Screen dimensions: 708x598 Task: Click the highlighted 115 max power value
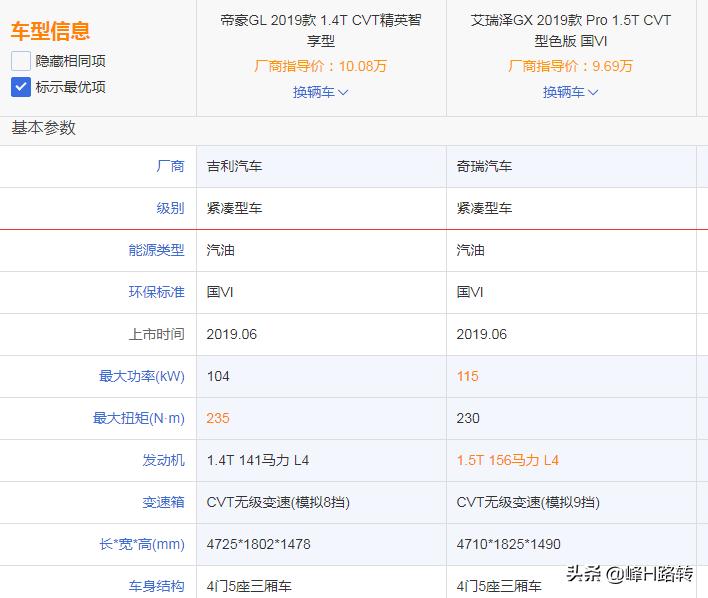(467, 376)
